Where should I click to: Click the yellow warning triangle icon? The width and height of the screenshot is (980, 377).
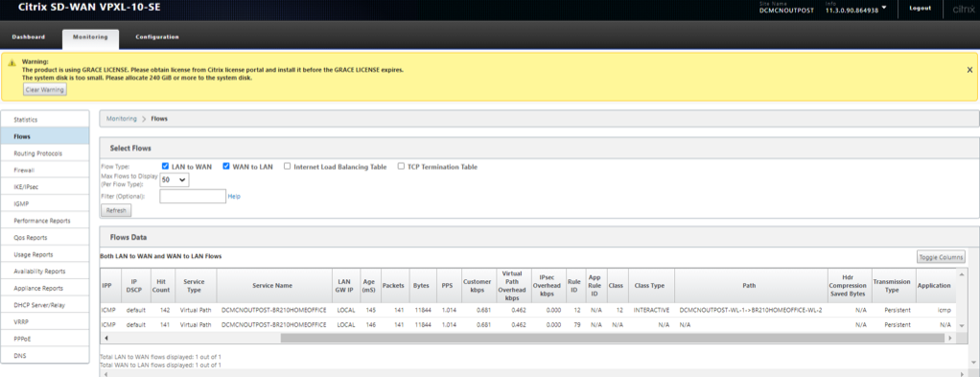point(12,63)
